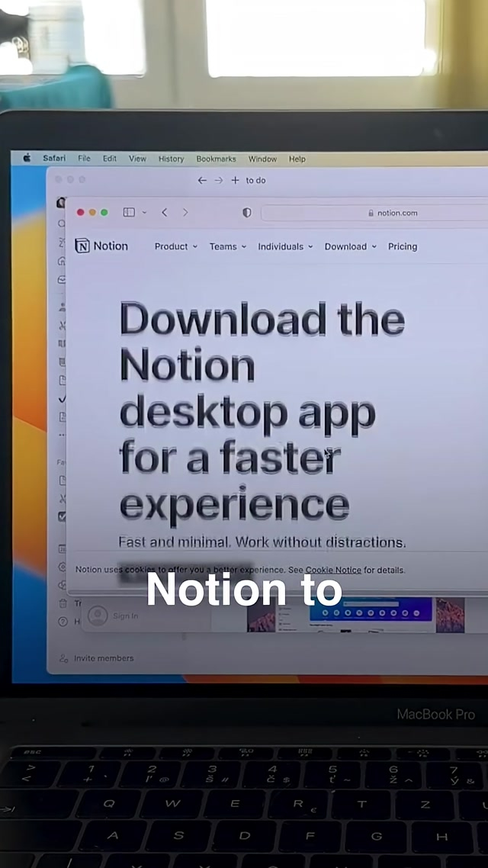The image size is (488, 868).
Task: Click the notion.com address bar
Action: [x=374, y=213]
